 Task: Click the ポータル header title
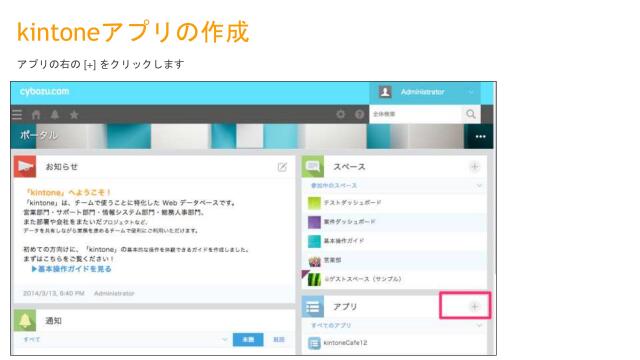(39, 135)
